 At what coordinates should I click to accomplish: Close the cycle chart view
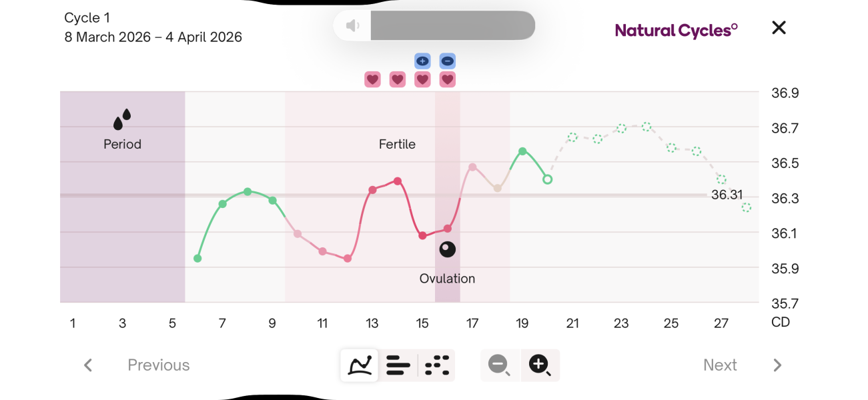click(x=779, y=27)
